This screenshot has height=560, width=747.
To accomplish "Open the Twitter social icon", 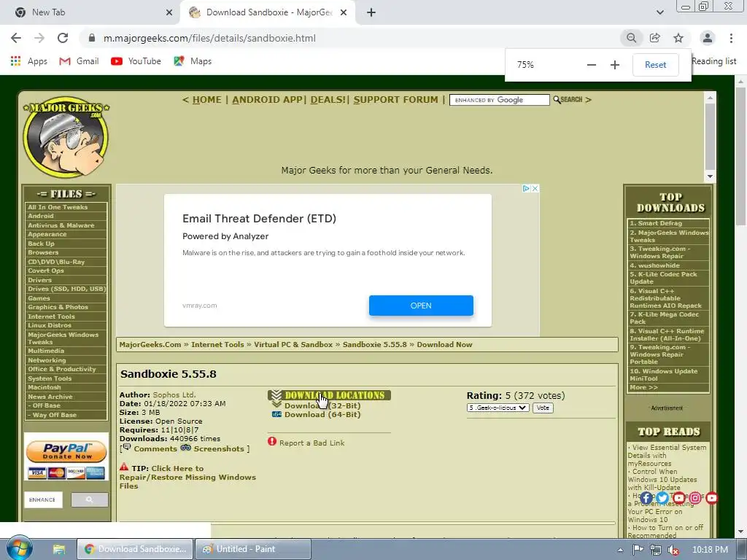I will pos(662,498).
